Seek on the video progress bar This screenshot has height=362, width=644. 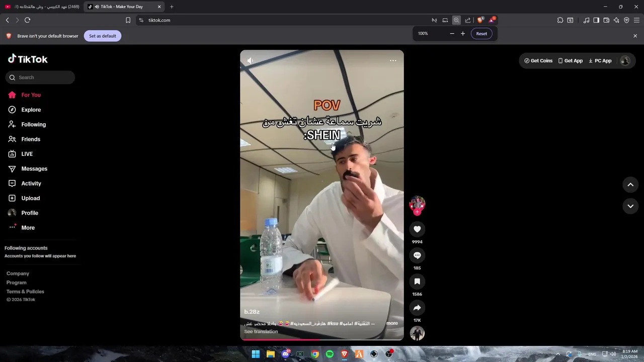322,339
